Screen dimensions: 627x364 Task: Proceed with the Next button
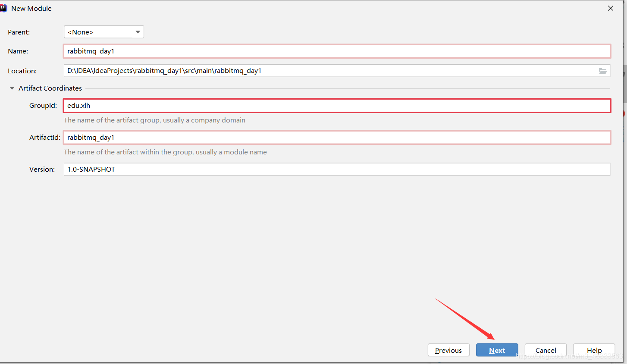(x=497, y=350)
